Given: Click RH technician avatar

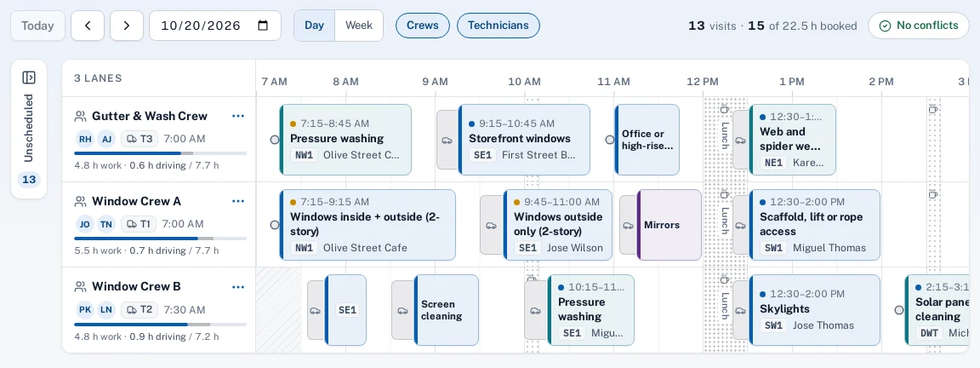Looking at the screenshot, I should click(85, 139).
